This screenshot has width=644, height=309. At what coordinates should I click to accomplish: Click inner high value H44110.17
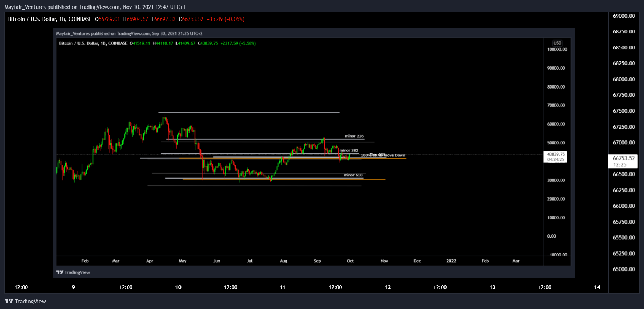click(x=163, y=43)
